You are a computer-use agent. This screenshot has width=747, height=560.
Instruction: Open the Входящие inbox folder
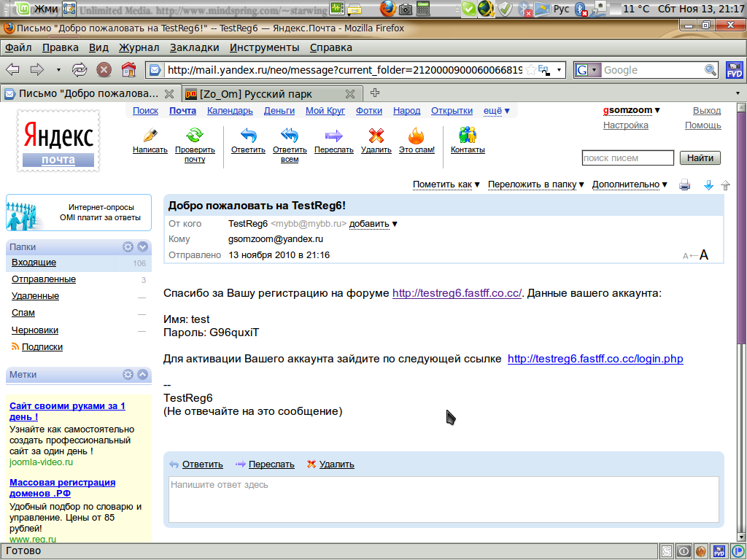[x=34, y=262]
